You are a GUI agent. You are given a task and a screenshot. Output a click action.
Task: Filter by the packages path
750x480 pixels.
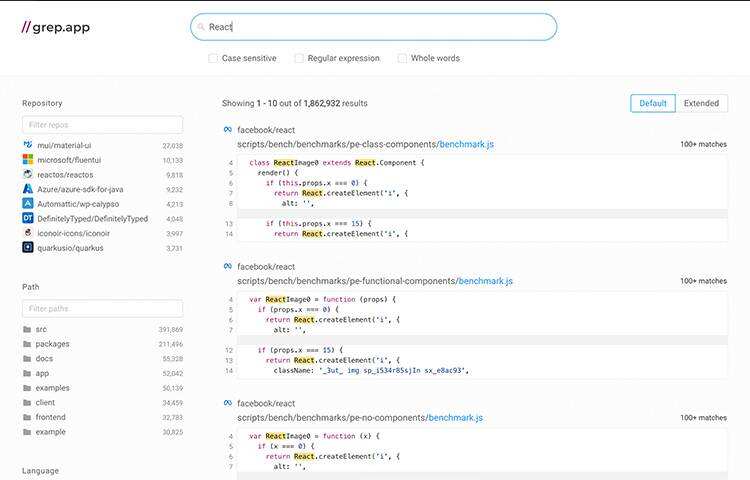pyautogui.click(x=52, y=344)
